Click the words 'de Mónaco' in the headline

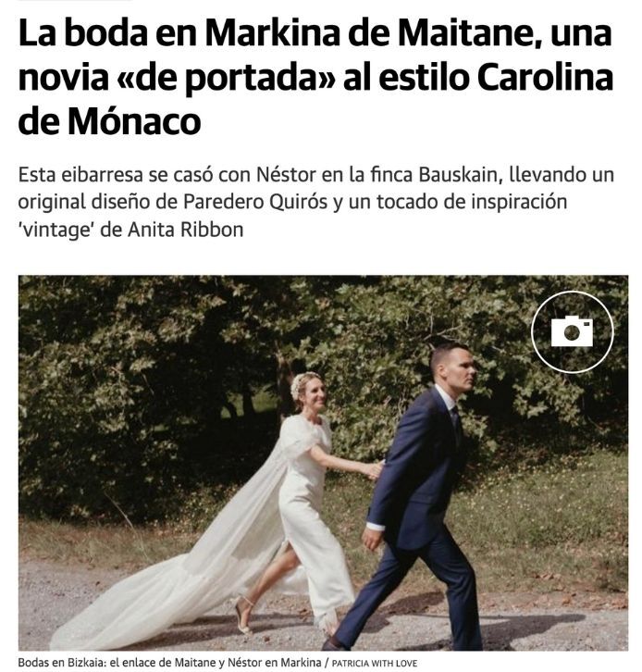[110, 122]
